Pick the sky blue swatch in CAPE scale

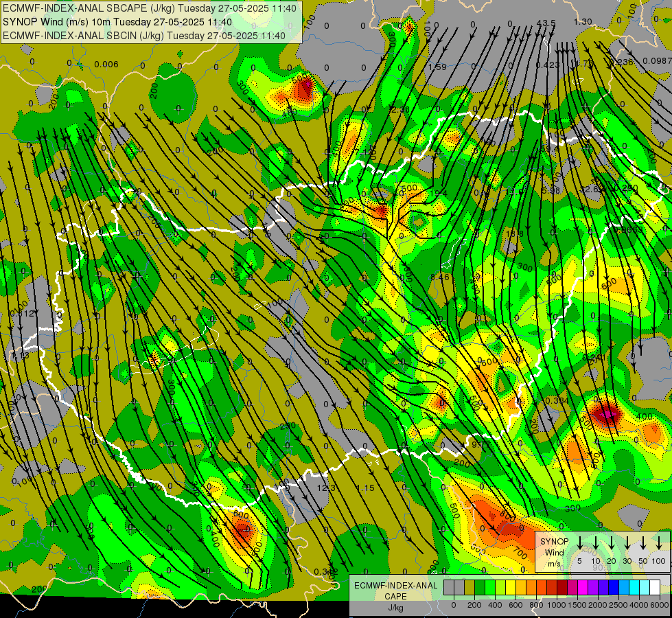pyautogui.click(x=625, y=587)
